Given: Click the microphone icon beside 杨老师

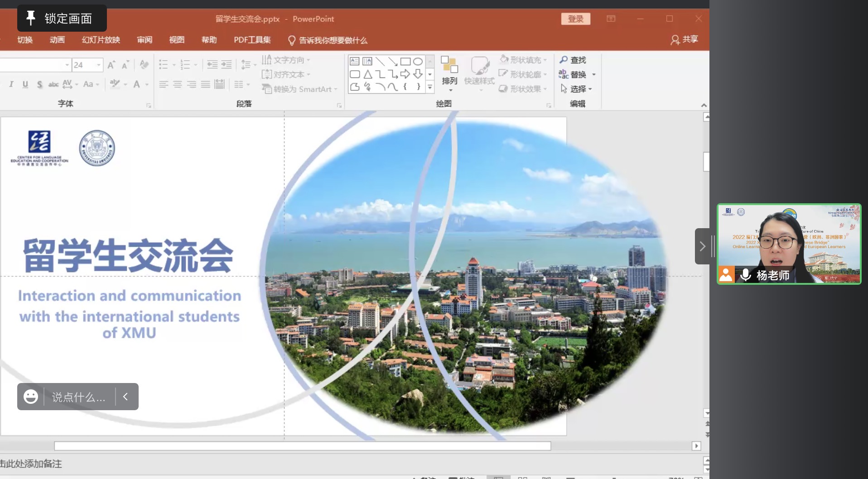Looking at the screenshot, I should coord(745,275).
